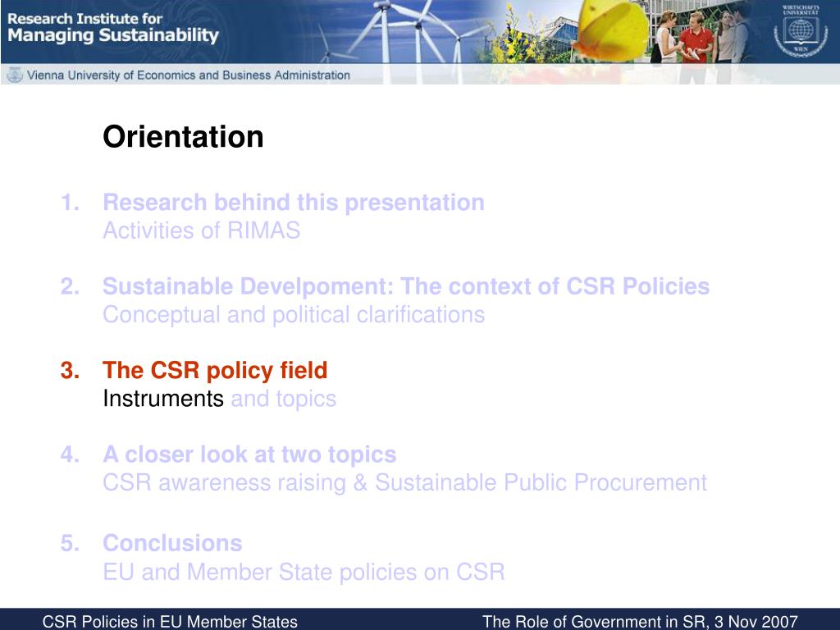The image size is (840, 630).
Task: Select 'Research behind this presentation' heading
Action: coord(294,203)
